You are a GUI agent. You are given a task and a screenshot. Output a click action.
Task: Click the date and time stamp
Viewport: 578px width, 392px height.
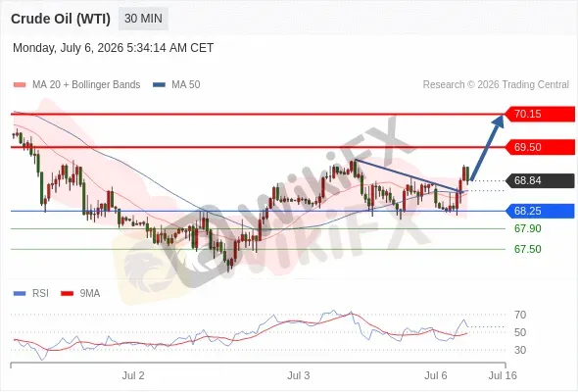[114, 48]
